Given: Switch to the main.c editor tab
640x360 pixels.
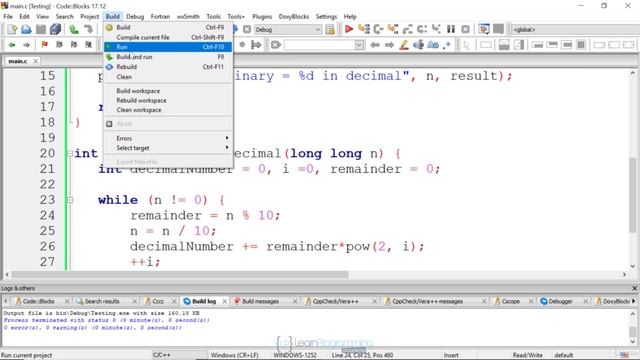Looking at the screenshot, I should point(18,61).
